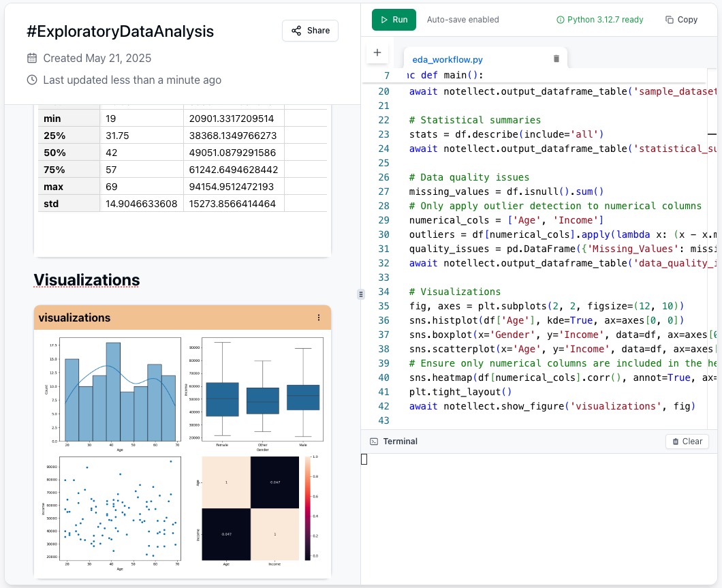722x588 pixels.
Task: Click the '# Visualizations' code comment
Action: click(454, 292)
